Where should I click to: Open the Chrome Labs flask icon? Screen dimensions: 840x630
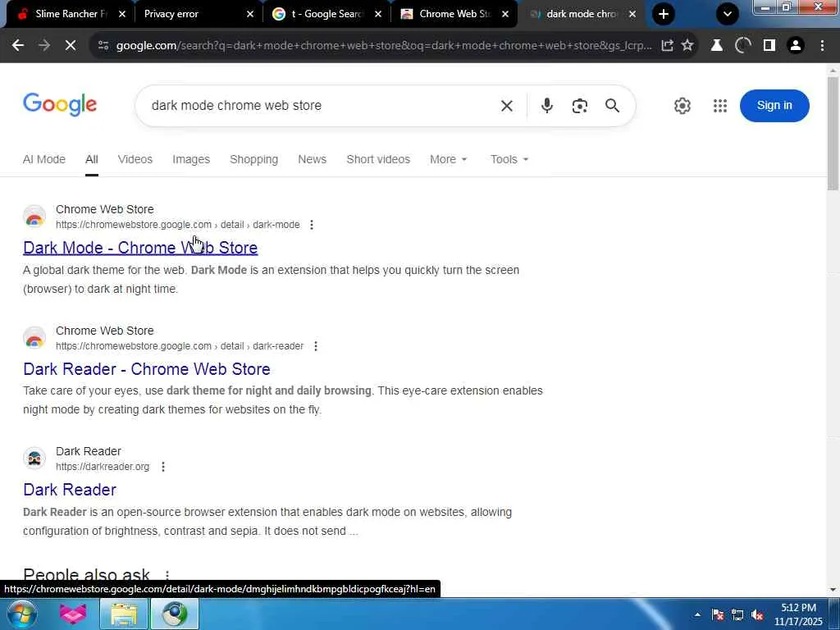tap(716, 46)
